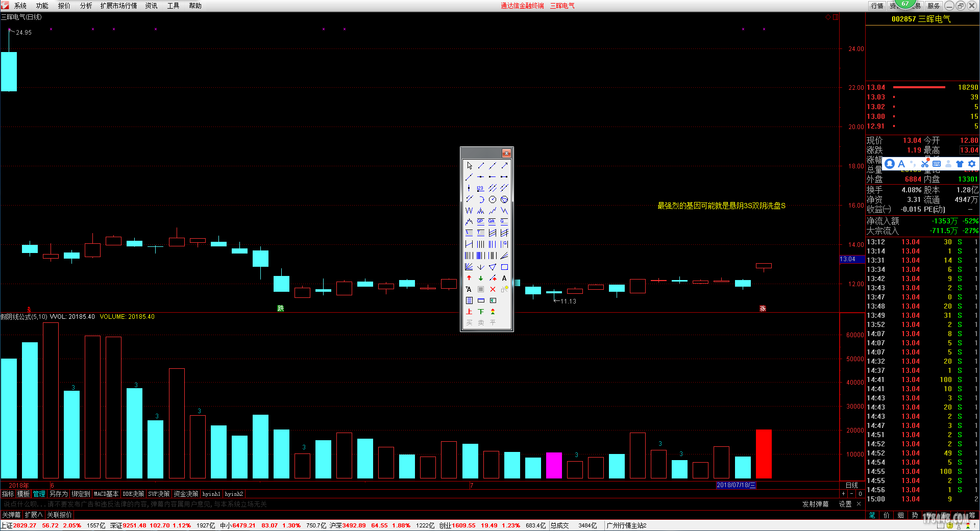The image size is (980, 531).
Task: Close the drawing tools palette
Action: (x=506, y=153)
